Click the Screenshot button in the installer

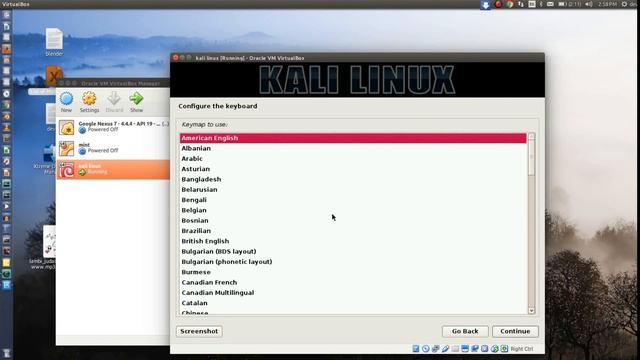click(199, 331)
